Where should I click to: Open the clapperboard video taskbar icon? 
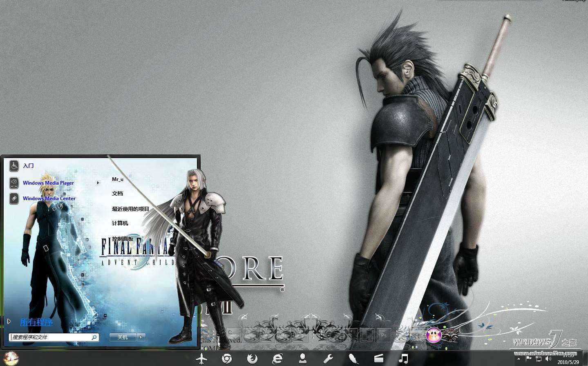tap(379, 359)
